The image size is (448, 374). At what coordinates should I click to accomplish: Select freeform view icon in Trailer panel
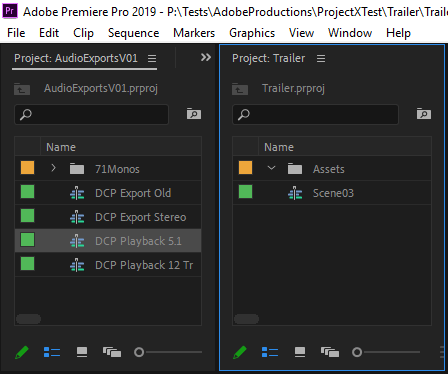(330, 352)
